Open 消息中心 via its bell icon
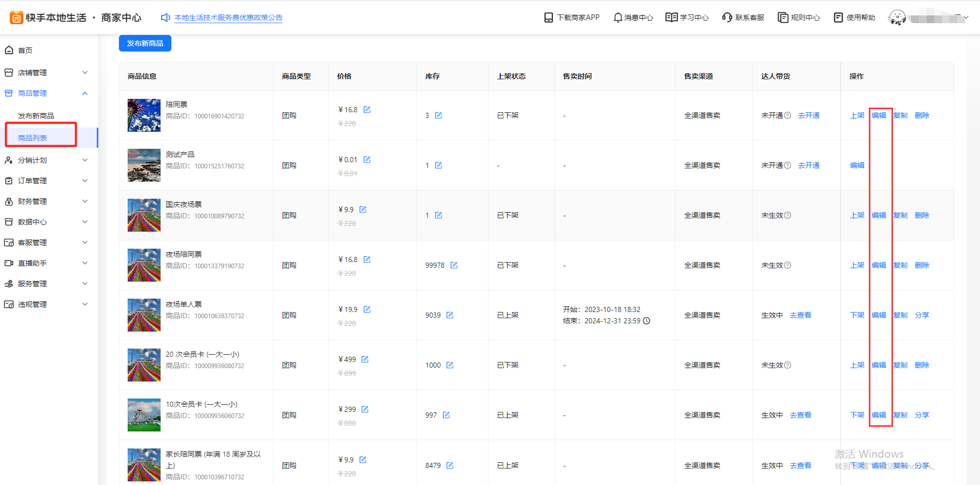This screenshot has height=485, width=980. click(618, 18)
